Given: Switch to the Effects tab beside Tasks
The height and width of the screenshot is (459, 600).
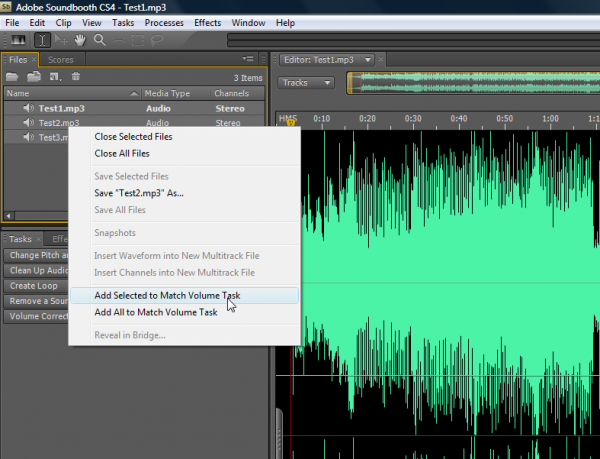Looking at the screenshot, I should (59, 239).
